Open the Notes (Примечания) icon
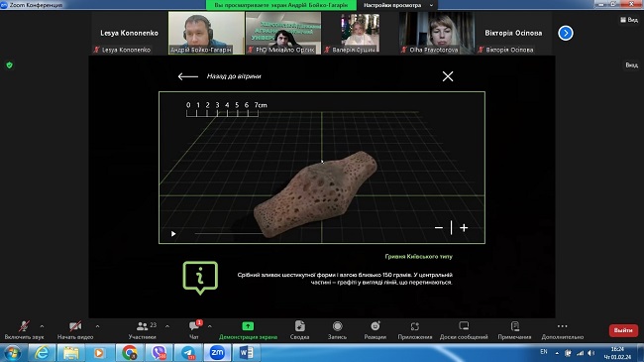The width and height of the screenshot is (644, 362). tap(514, 326)
